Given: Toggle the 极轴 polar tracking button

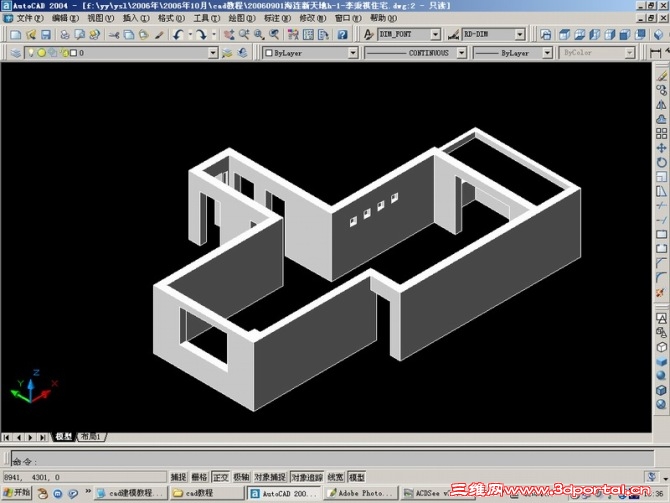Looking at the screenshot, I should (x=241, y=477).
